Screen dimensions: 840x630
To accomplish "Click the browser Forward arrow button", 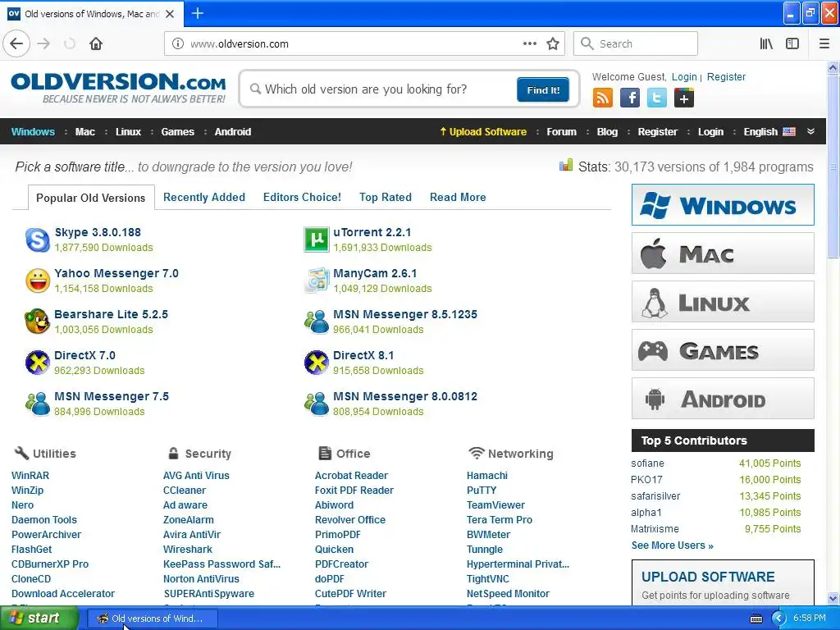I will tap(44, 43).
